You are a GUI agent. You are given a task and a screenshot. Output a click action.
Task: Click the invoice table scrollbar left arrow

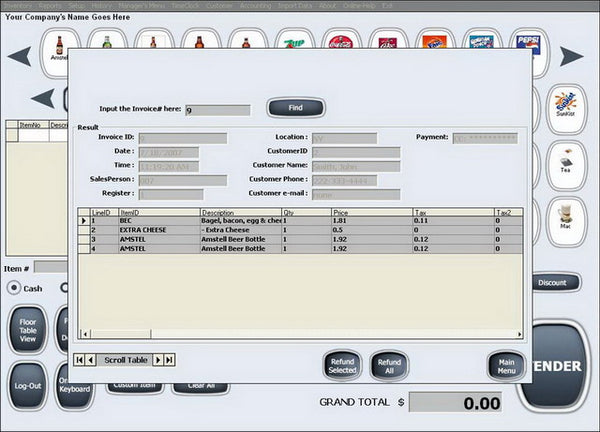(x=85, y=334)
